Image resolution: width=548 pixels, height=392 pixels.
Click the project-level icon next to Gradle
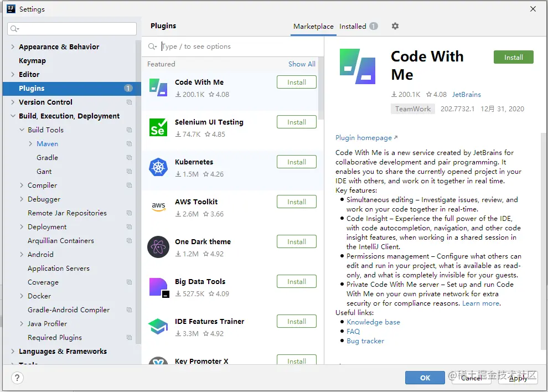coord(130,158)
